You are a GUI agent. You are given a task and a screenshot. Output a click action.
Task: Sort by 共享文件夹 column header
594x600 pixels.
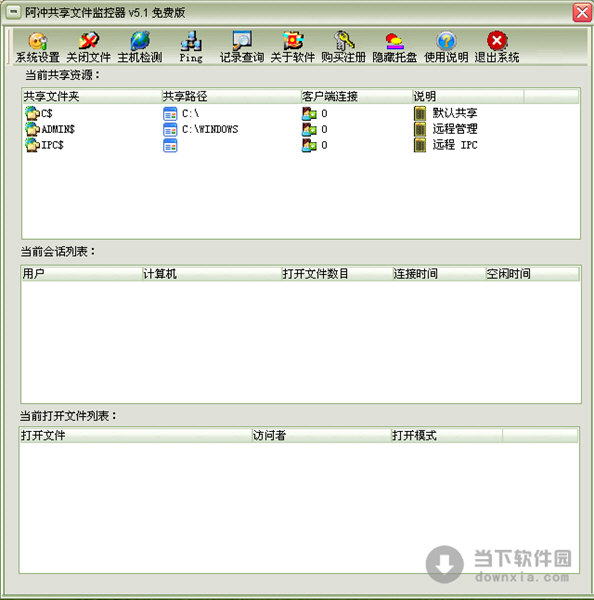click(x=92, y=96)
